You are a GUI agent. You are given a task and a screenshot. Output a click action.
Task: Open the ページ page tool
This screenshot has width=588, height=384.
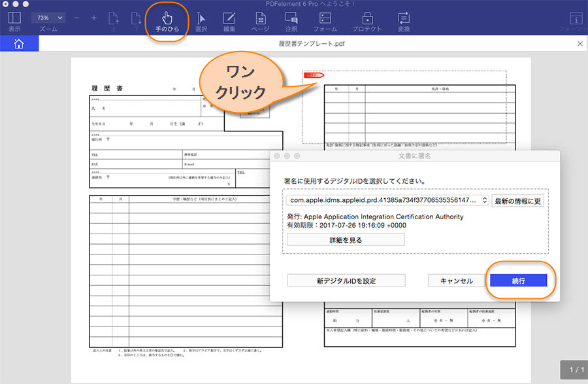point(260,22)
